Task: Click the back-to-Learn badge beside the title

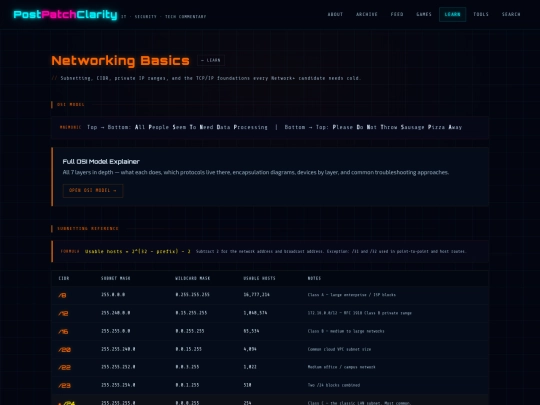Action: pos(211,60)
